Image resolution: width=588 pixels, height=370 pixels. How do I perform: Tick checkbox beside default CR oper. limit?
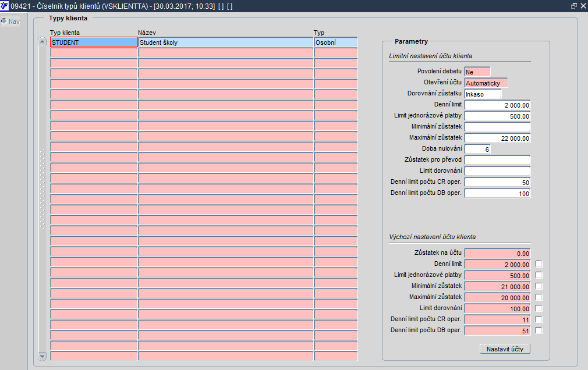[x=539, y=319]
